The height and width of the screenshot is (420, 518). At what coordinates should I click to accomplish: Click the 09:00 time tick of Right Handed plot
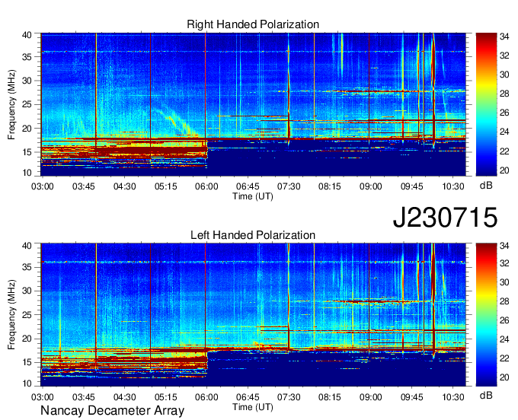(x=371, y=186)
